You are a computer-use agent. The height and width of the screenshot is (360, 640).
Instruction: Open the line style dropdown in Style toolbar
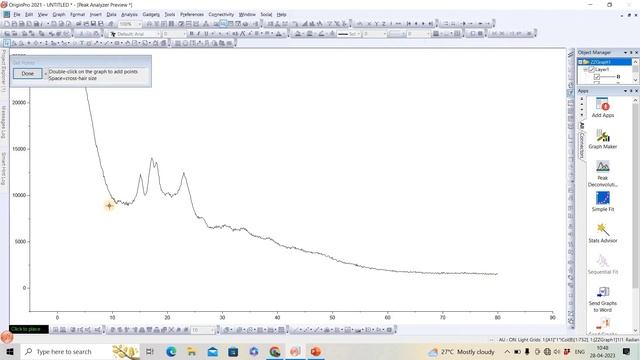(x=359, y=34)
